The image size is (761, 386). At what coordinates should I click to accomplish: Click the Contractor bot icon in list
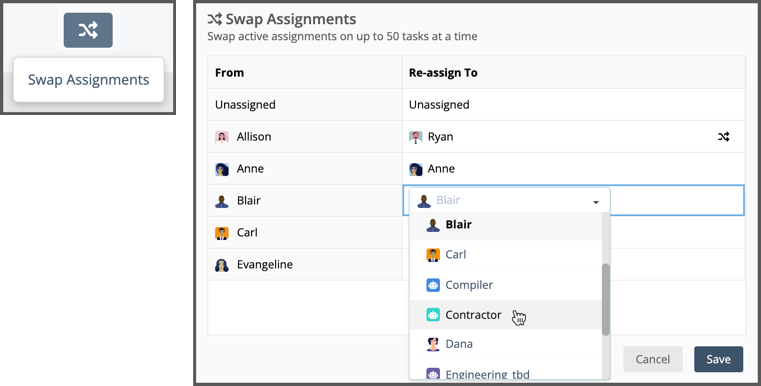click(433, 315)
